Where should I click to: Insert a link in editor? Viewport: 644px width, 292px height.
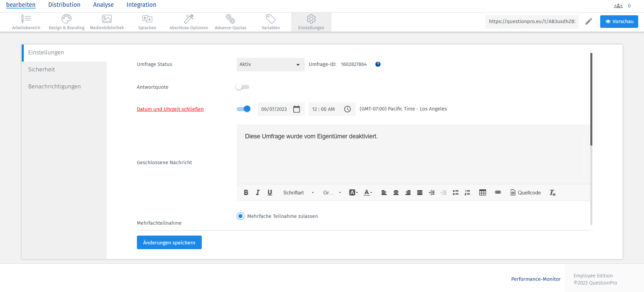[x=498, y=192]
